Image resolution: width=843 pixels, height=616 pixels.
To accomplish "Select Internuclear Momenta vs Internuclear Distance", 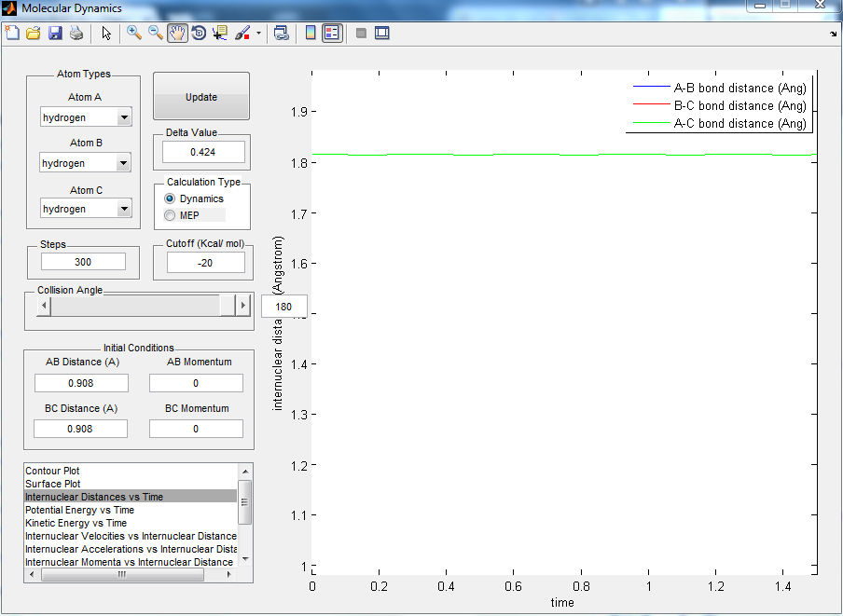I will (x=131, y=562).
